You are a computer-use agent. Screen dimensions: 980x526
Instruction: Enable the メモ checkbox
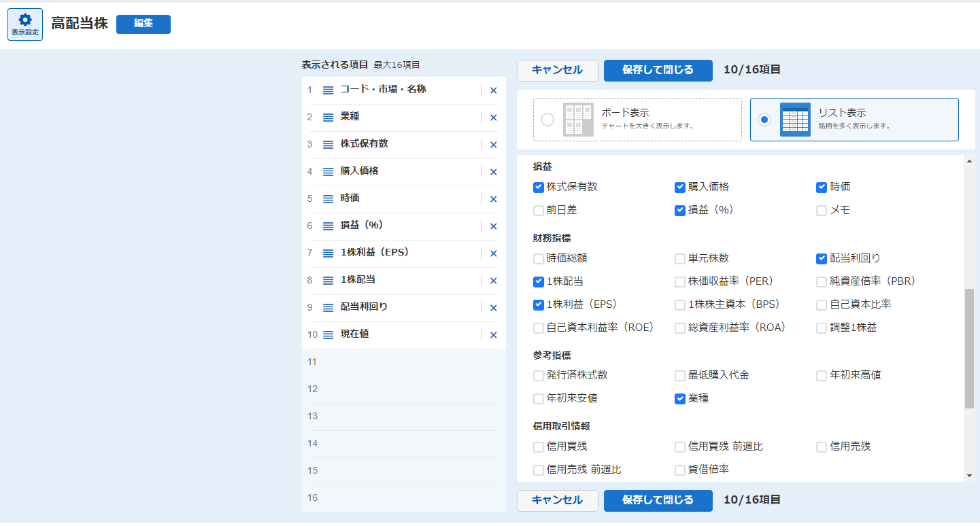pos(822,211)
